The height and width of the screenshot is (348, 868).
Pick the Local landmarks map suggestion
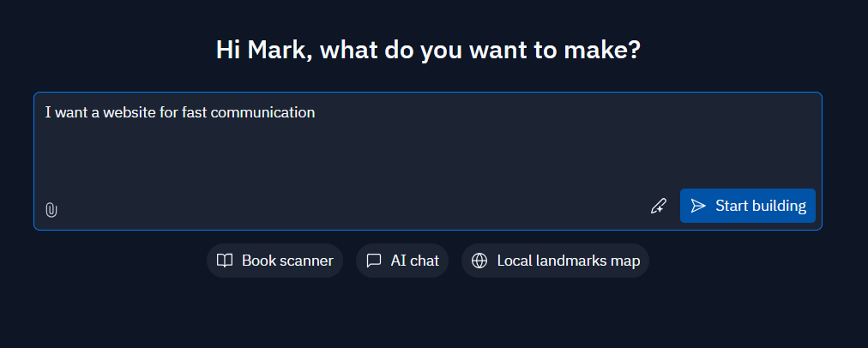pyautogui.click(x=555, y=261)
